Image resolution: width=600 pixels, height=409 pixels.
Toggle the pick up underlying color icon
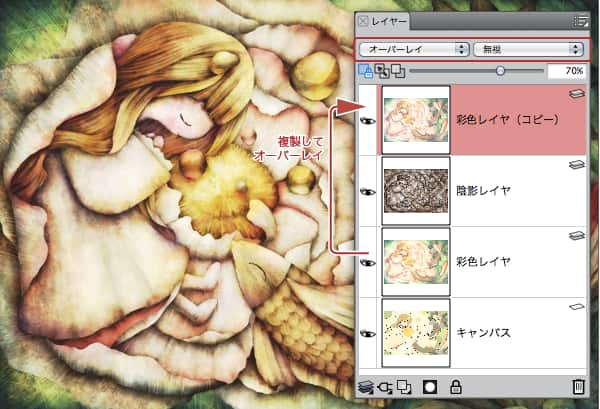point(381,71)
